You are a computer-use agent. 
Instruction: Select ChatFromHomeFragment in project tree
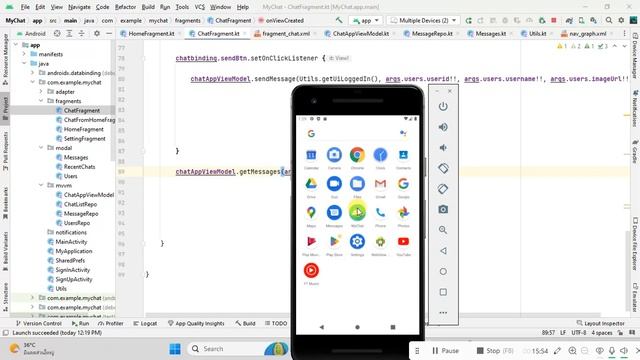point(89,120)
